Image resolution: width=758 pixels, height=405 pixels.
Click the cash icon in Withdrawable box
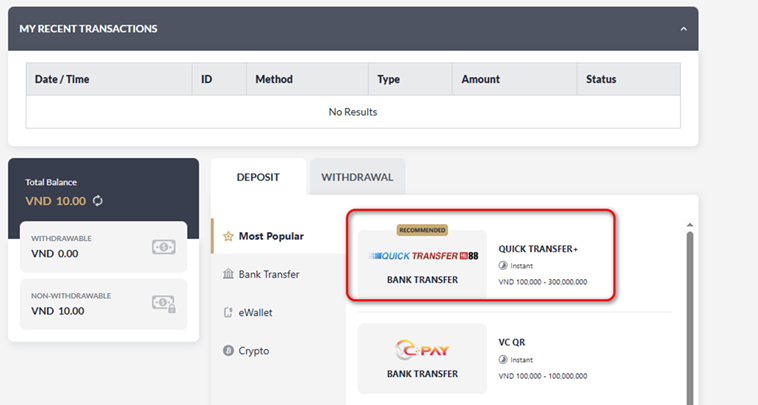pos(163,247)
